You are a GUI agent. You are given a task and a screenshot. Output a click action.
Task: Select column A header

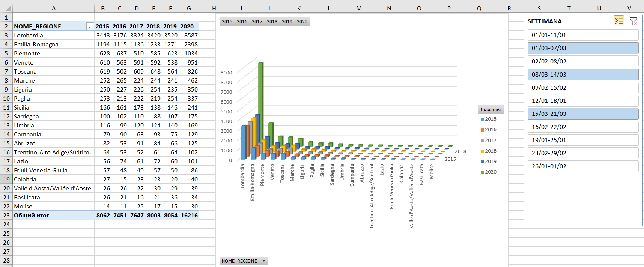point(53,8)
